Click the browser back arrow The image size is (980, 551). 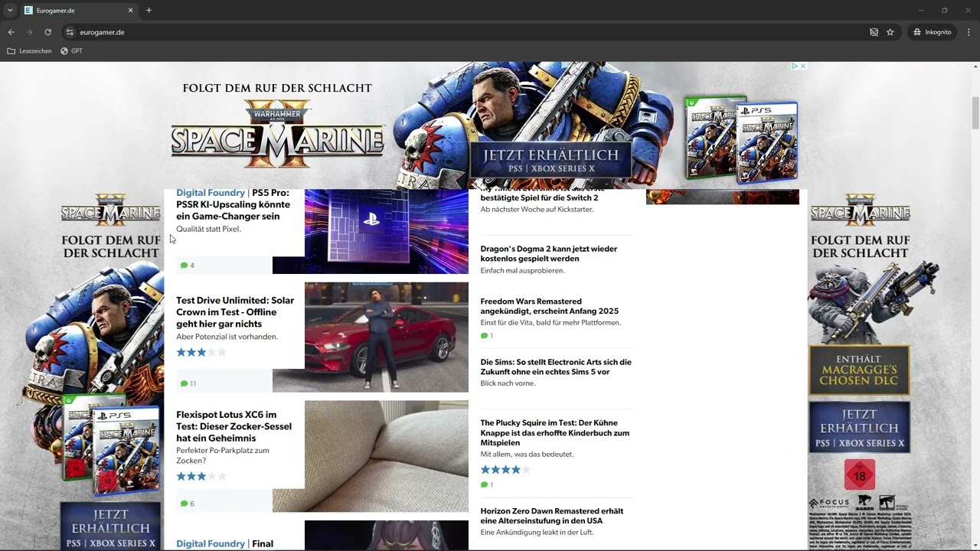pos(11,32)
